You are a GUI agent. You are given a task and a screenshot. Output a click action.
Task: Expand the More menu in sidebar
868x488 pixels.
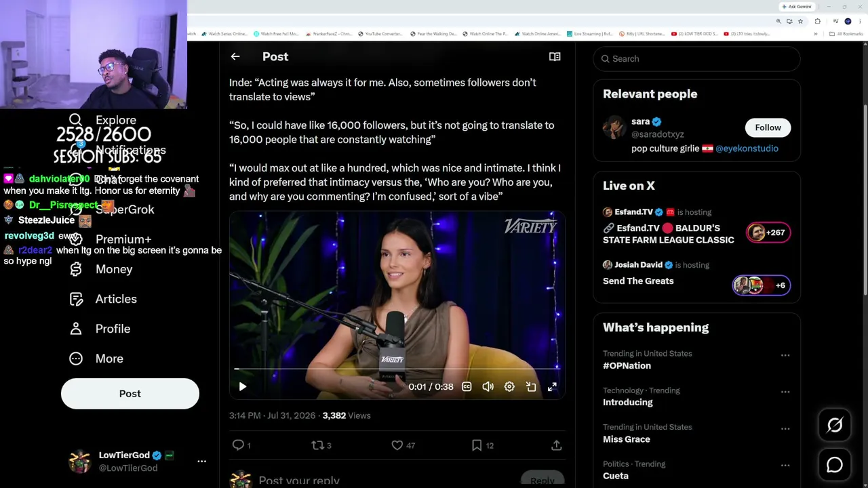[x=96, y=359]
